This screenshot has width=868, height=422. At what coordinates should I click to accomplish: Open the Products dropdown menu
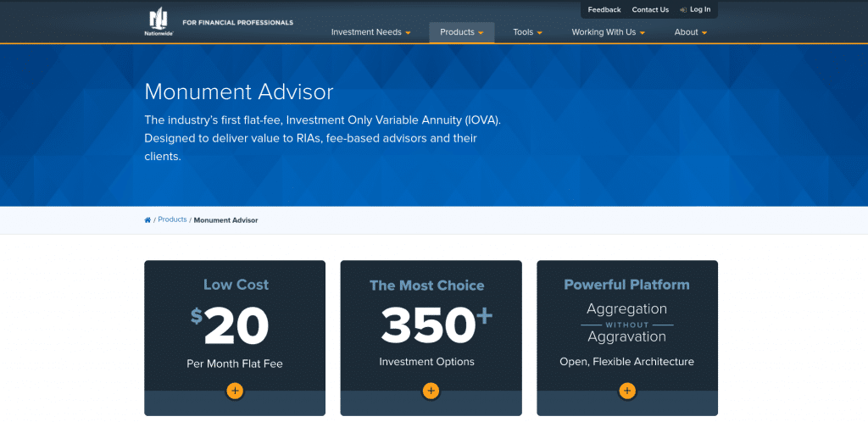(x=461, y=32)
